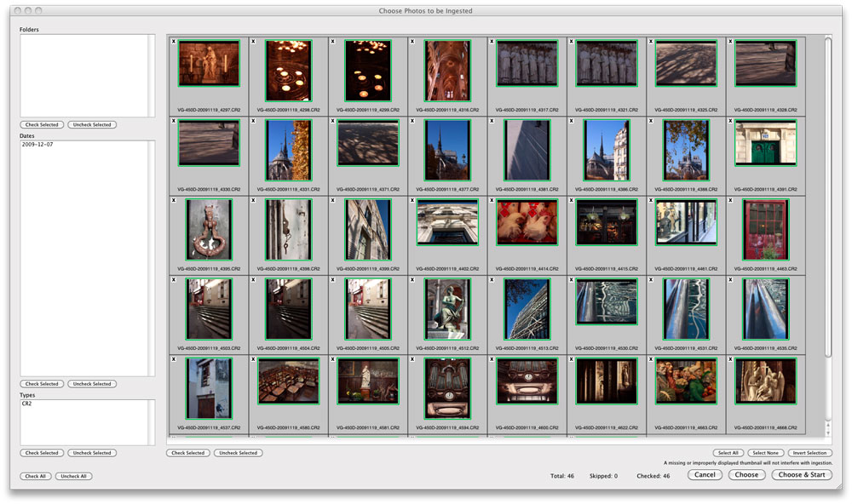Viewport: 852px width, 504px height.
Task: Select the building facade thumbnail VG-450D-20091119_4399.CR2
Action: pyautogui.click(x=368, y=230)
